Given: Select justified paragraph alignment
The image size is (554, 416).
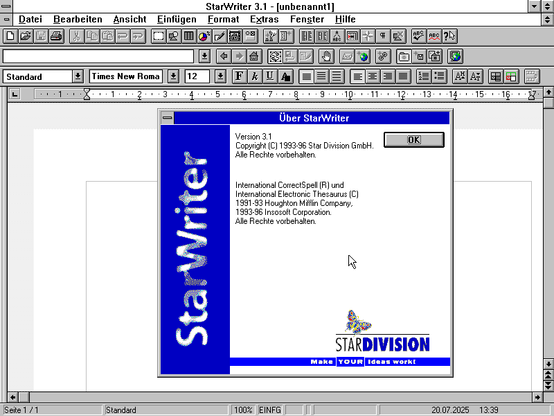Looking at the screenshot, I should [403, 76].
